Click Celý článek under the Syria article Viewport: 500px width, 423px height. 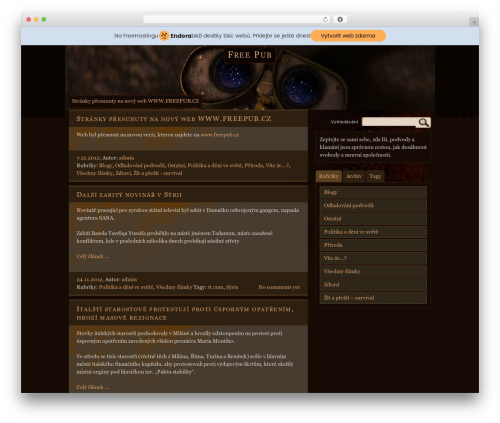pyautogui.click(x=92, y=256)
